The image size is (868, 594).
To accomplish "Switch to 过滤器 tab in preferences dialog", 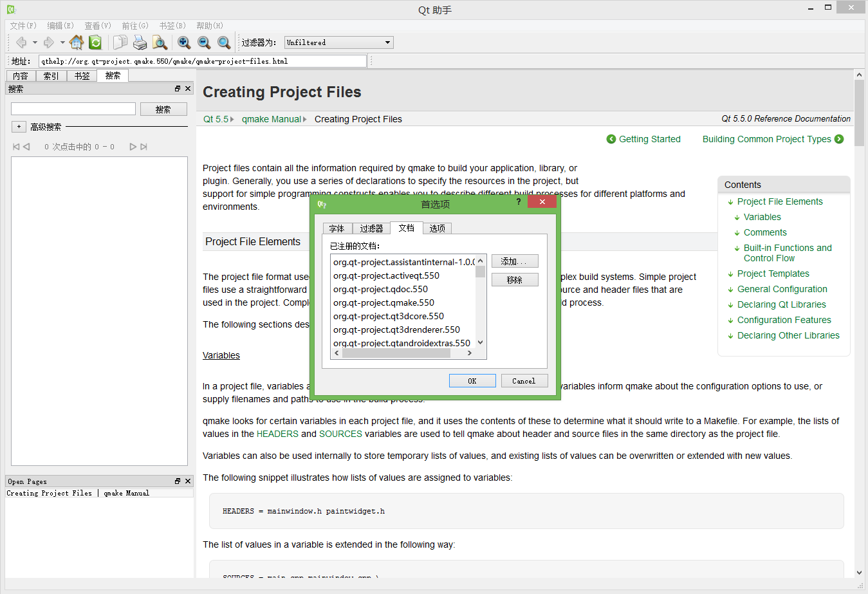I will [371, 228].
